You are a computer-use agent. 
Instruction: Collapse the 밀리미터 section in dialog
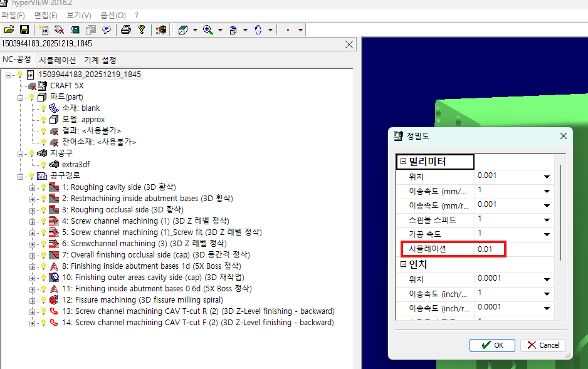coord(403,162)
